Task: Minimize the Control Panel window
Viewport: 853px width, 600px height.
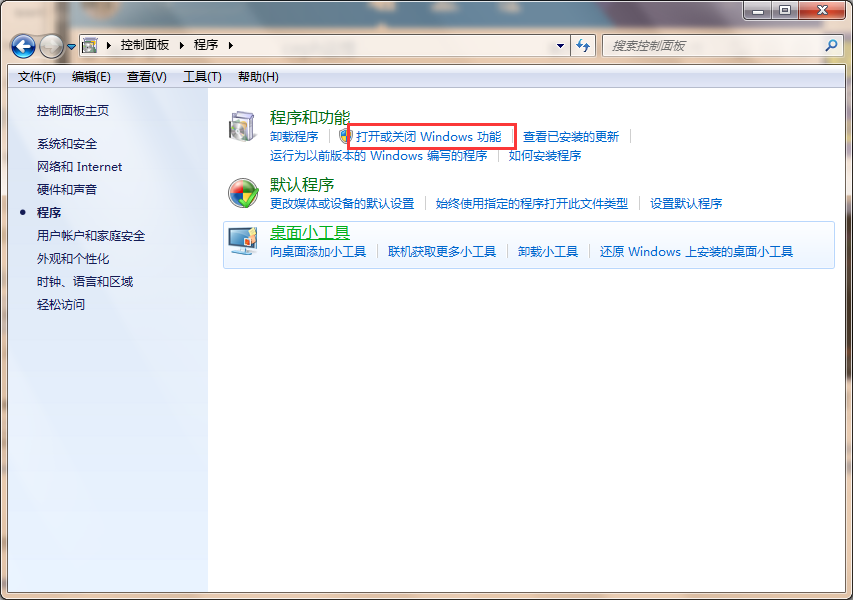Action: click(758, 10)
